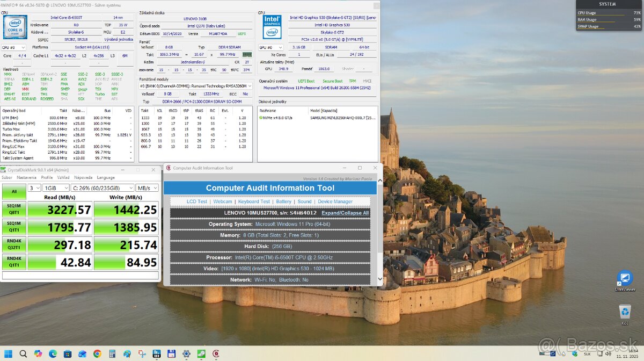This screenshot has width=644, height=361.
Task: Open the Calculator app in taskbar
Action: coord(112,353)
